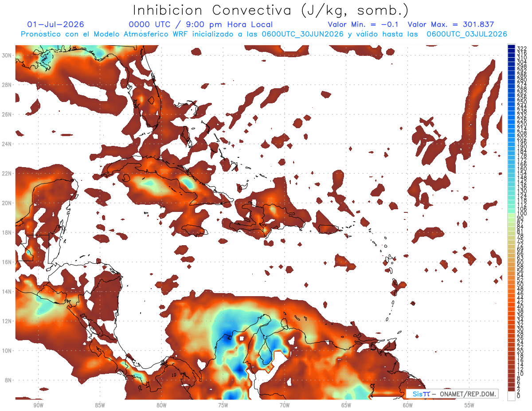This screenshot has height=411, width=532.
Task: Click the '20N' latitude axis label
Action: click(7, 203)
